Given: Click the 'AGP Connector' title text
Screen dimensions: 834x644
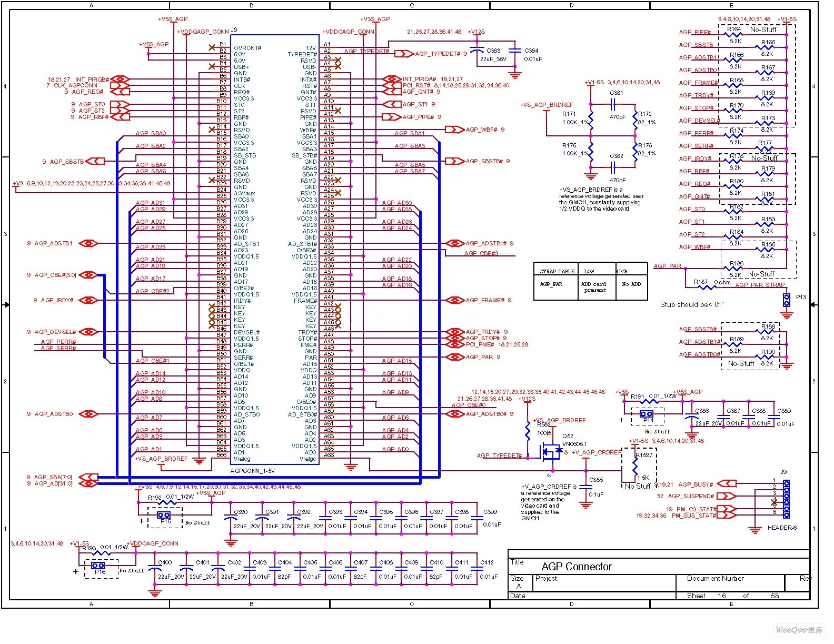Looking at the screenshot, I should tap(577, 567).
